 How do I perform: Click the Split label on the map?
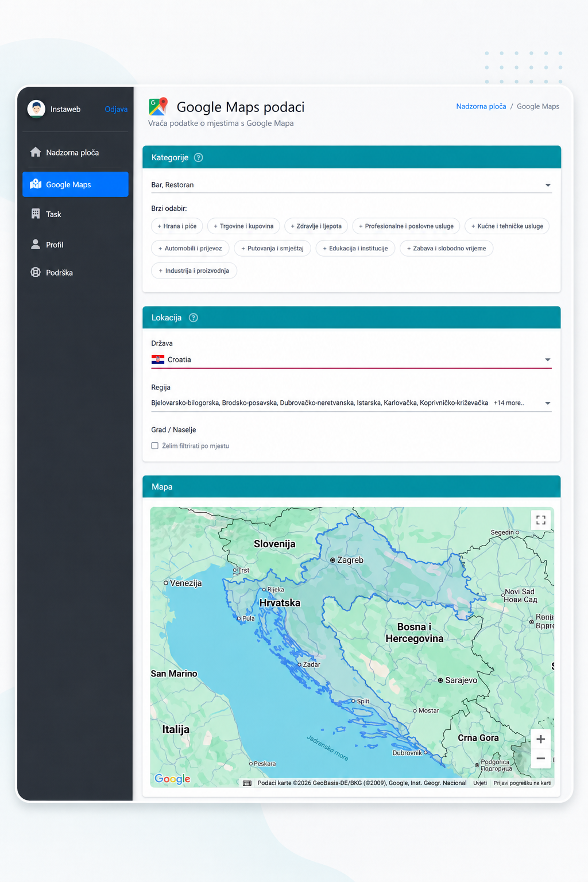point(363,701)
